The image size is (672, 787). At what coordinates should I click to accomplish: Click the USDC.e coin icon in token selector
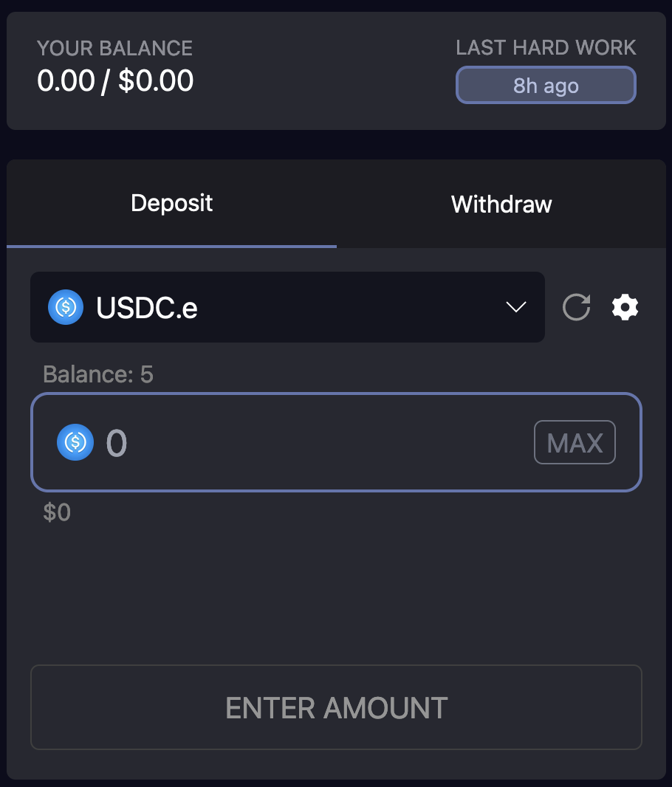(x=66, y=307)
